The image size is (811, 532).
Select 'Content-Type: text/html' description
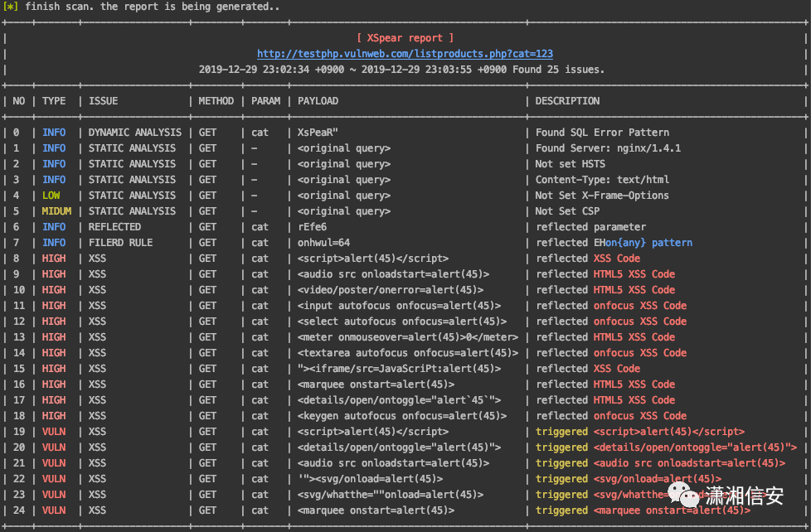click(x=602, y=179)
